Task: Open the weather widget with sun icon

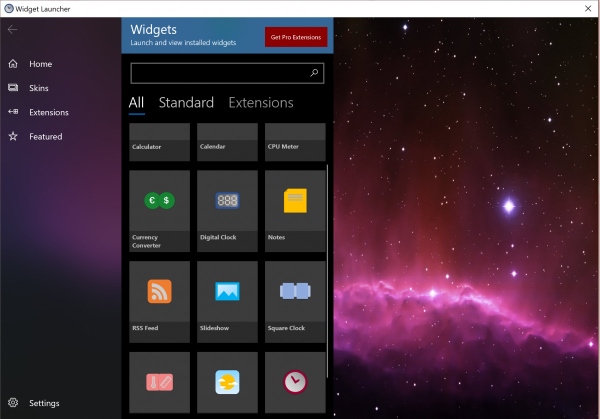Action: (227, 382)
